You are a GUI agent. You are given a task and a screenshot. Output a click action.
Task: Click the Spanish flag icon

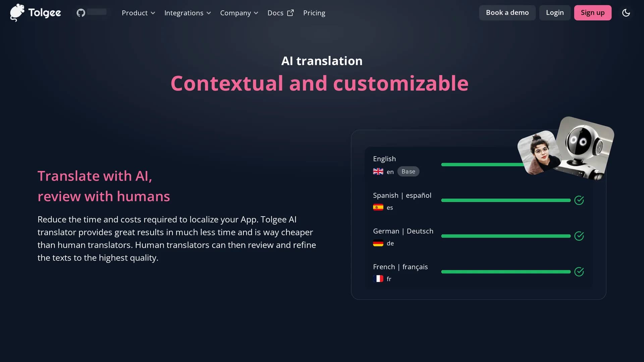coord(378,207)
